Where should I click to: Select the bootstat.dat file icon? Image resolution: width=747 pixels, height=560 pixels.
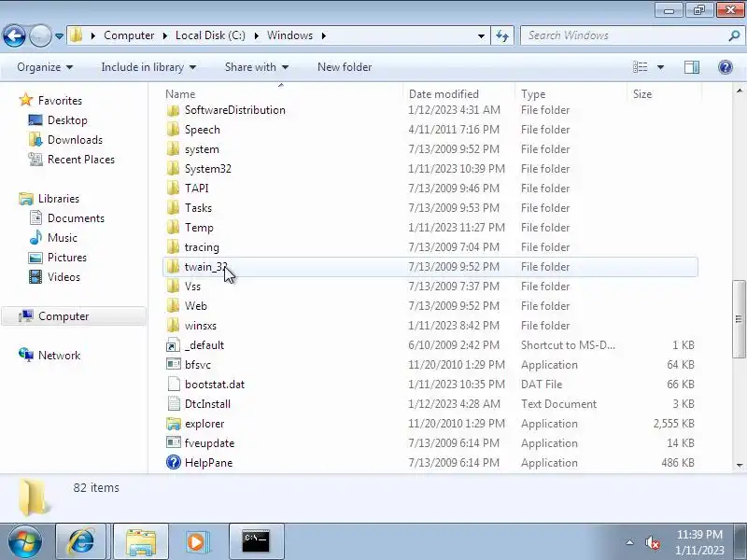[174, 385]
